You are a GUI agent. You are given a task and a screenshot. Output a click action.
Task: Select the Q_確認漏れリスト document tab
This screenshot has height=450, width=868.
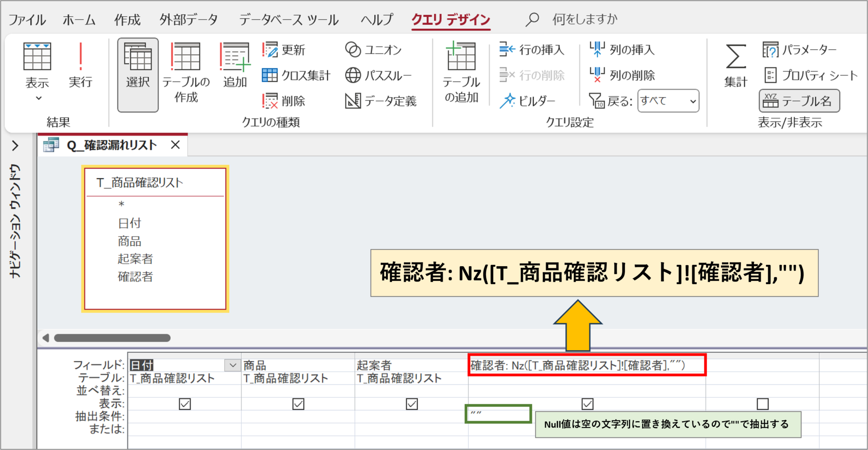(112, 145)
